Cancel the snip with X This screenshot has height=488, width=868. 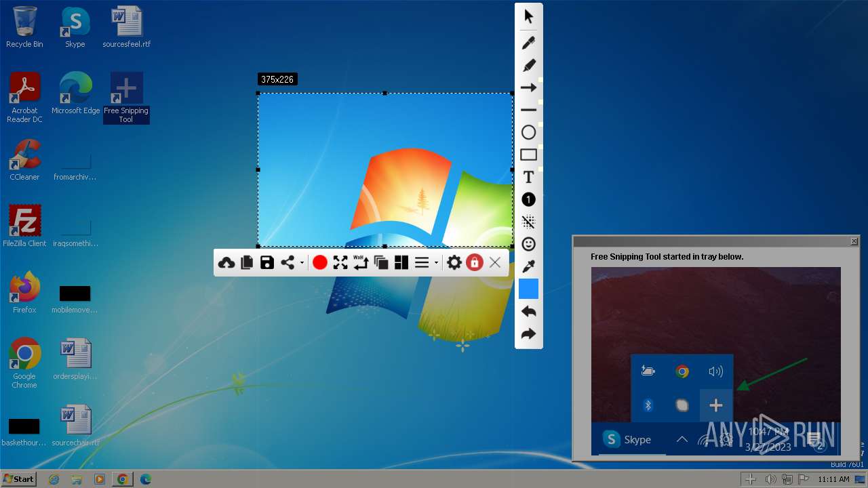[495, 262]
